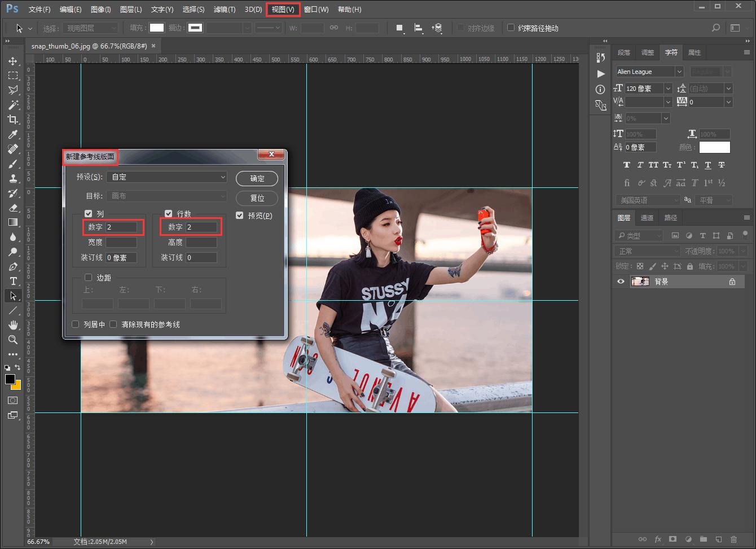This screenshot has width=756, height=549.
Task: Click the delete layer trash icon
Action: 733,539
